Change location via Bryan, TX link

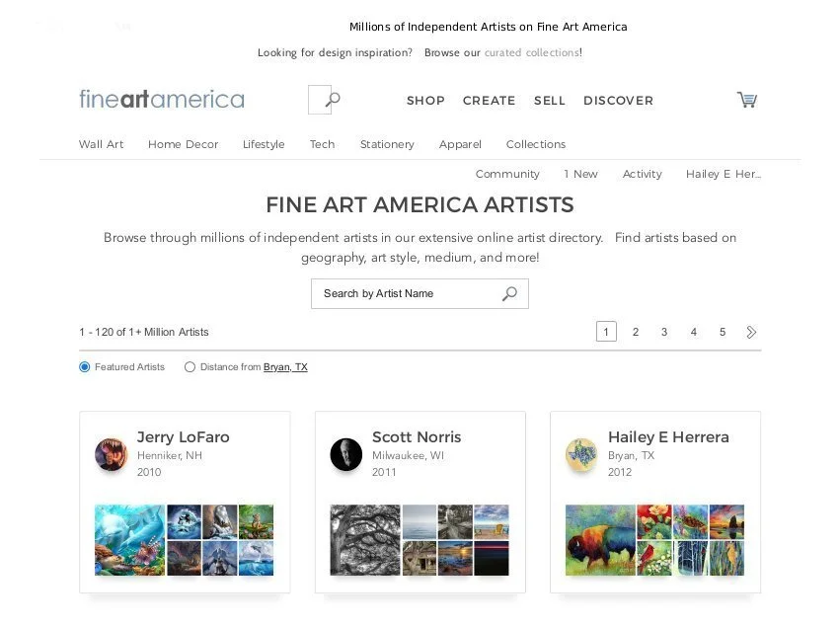point(285,367)
